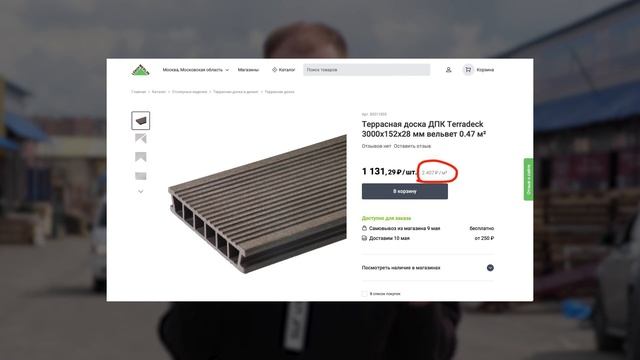Image resolution: width=640 pixels, height=360 pixels.
Task: Select the first product thumbnail
Action: [x=140, y=120]
